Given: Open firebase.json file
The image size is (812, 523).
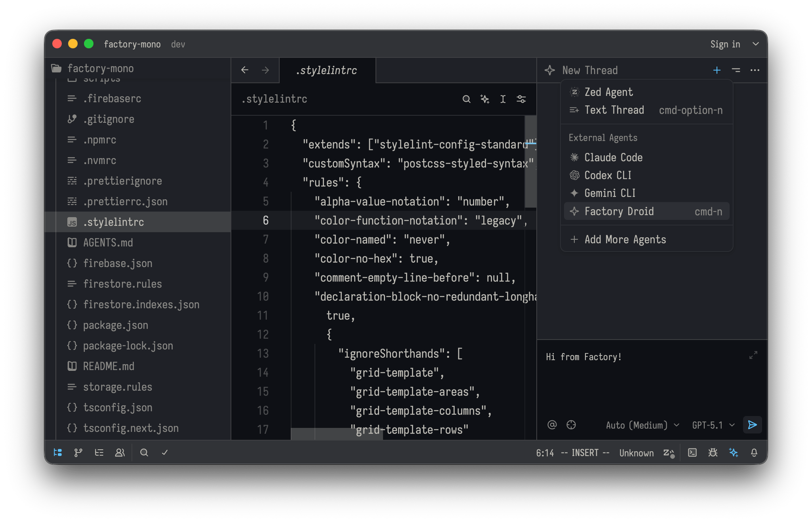Looking at the screenshot, I should click(x=138, y=263).
